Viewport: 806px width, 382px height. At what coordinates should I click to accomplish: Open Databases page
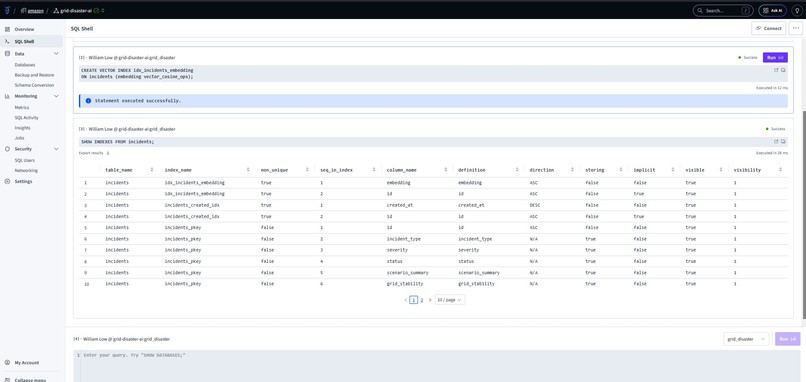tap(25, 65)
